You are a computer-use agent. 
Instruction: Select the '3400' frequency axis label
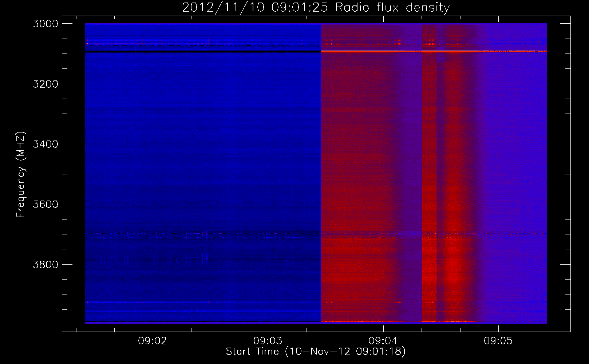[x=46, y=144]
